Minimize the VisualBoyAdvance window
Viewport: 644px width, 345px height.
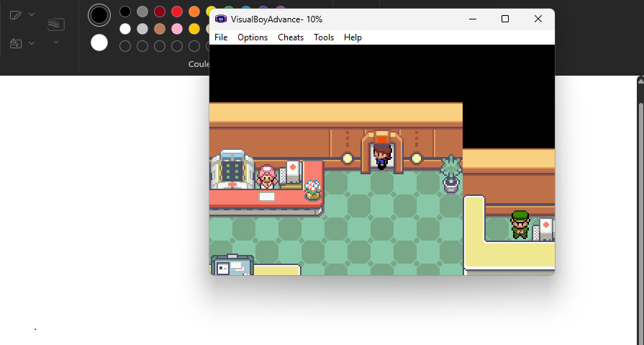[473, 19]
